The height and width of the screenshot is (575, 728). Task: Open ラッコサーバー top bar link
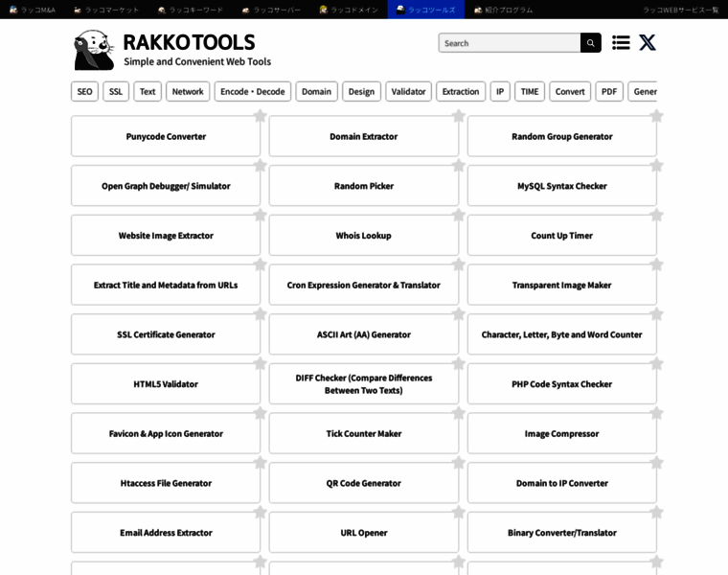pyautogui.click(x=272, y=10)
